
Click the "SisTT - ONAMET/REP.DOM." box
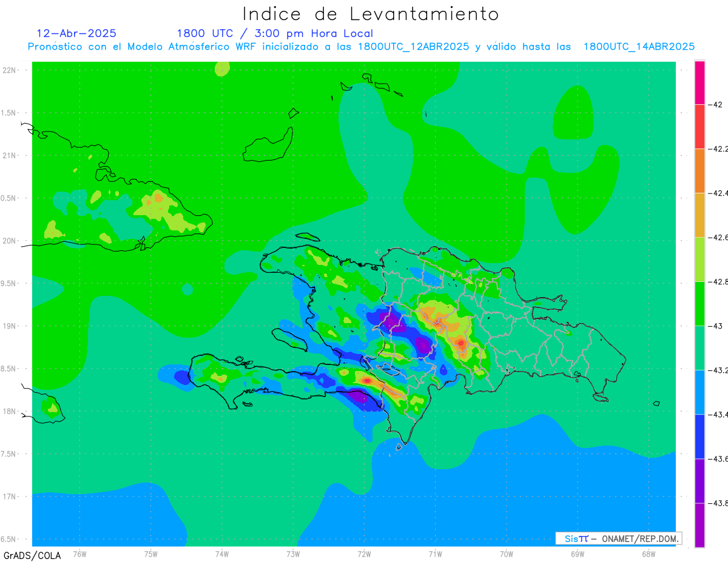coord(618,538)
